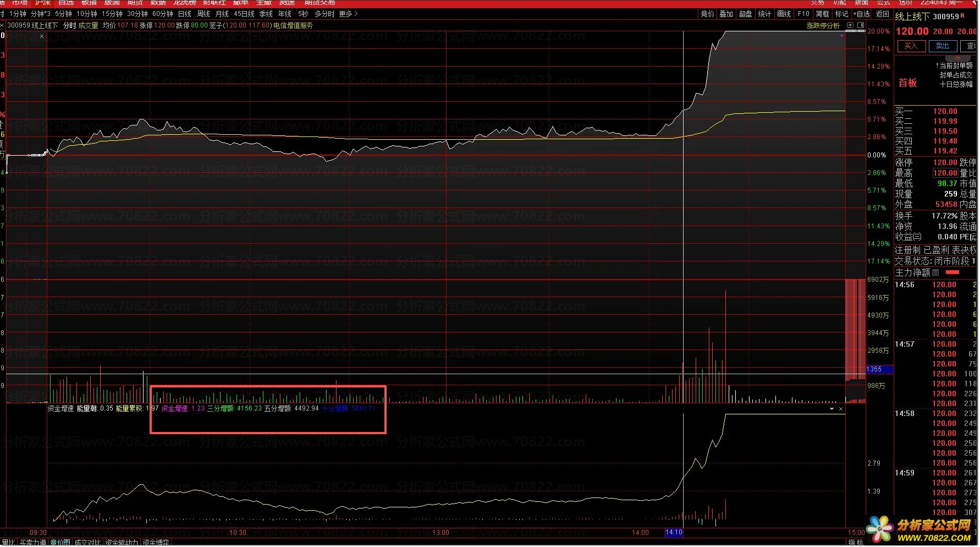The image size is (980, 547).
Task: Close the floating panel at the chart's top-left
Action: (x=42, y=36)
